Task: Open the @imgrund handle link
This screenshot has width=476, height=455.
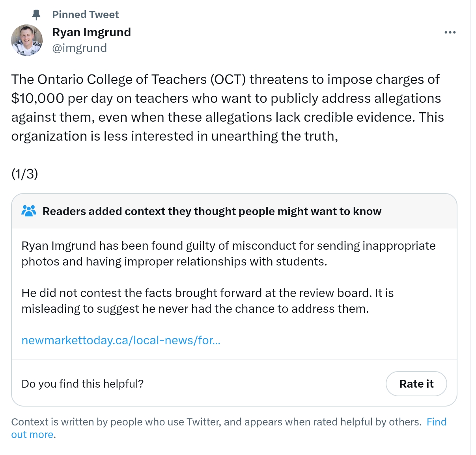Action: (x=79, y=48)
